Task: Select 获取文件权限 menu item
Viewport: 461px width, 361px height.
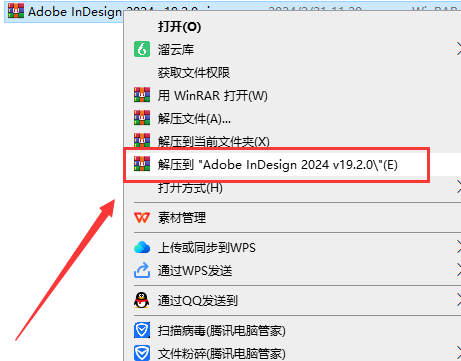Action: 194,73
